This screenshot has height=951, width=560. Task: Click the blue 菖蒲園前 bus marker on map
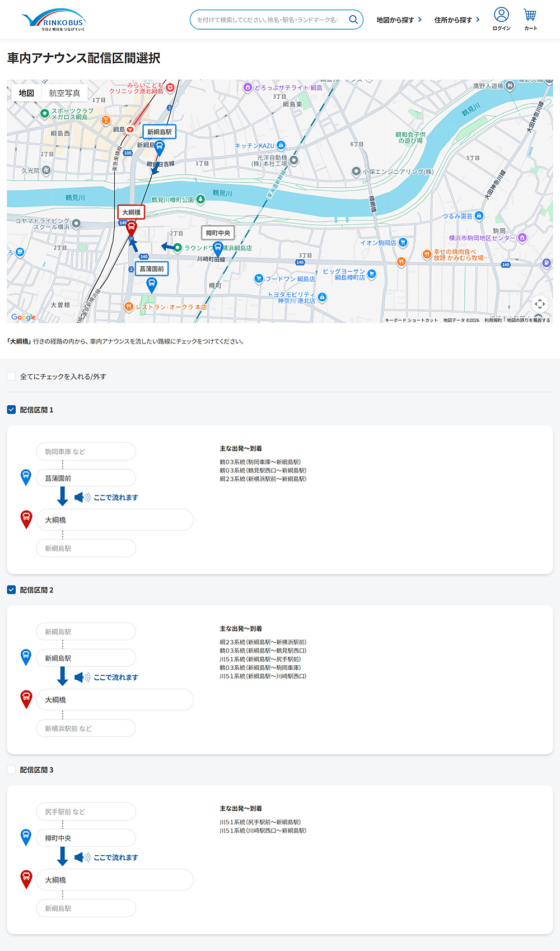[x=151, y=285]
